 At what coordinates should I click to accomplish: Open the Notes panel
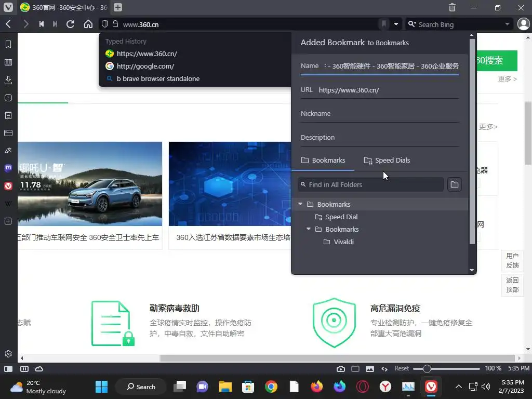coord(8,115)
